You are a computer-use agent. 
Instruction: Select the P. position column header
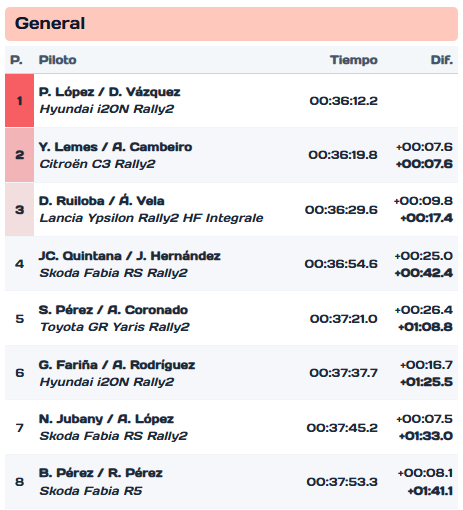[x=16, y=60]
